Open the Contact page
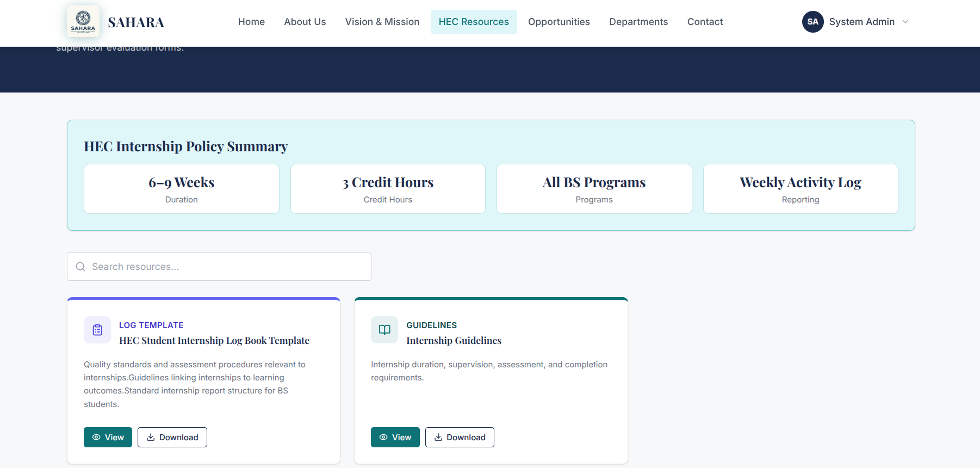Image resolution: width=980 pixels, height=468 pixels. coord(705,22)
